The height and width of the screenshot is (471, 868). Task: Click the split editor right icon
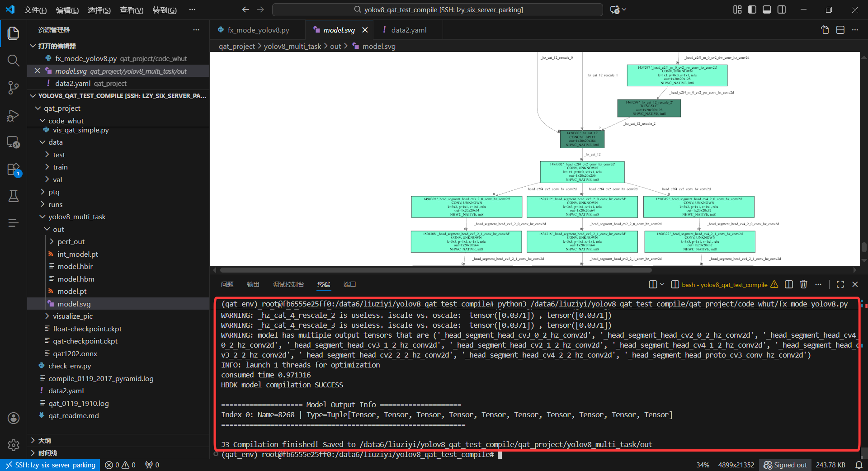840,30
